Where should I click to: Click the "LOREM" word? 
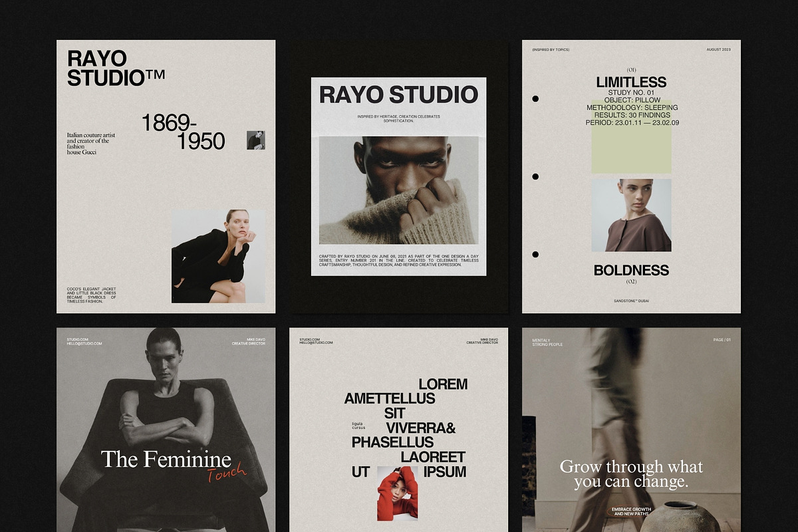point(443,384)
